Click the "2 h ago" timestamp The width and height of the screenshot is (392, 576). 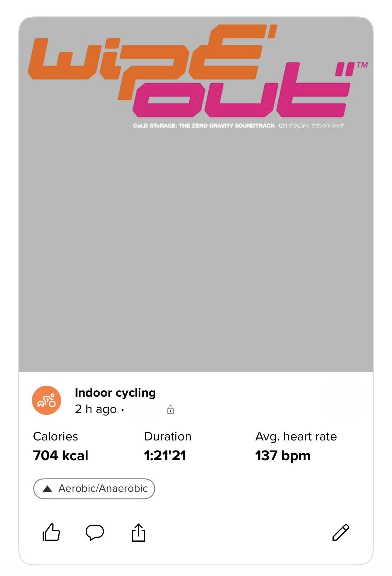(96, 409)
